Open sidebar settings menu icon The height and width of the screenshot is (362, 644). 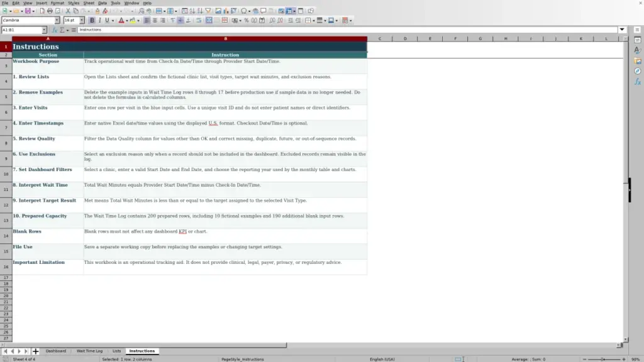click(638, 30)
